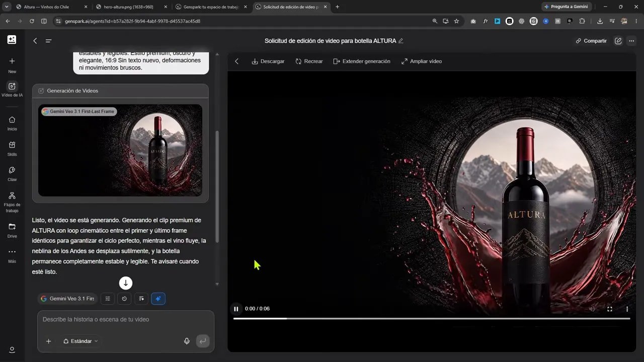This screenshot has width=644, height=362.
Task: Open Claw in the sidebar
Action: (x=12, y=174)
